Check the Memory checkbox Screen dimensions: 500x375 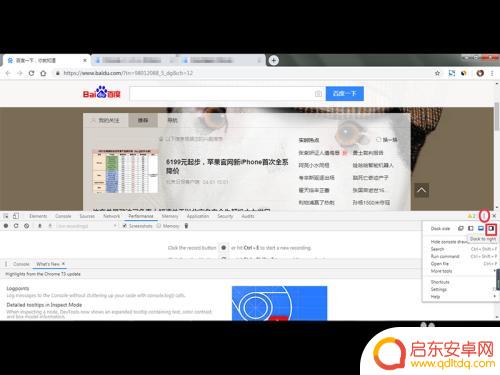point(159,226)
